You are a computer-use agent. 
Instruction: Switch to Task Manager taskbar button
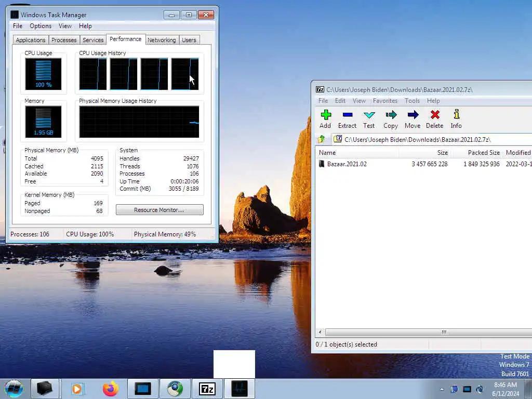(x=240, y=389)
